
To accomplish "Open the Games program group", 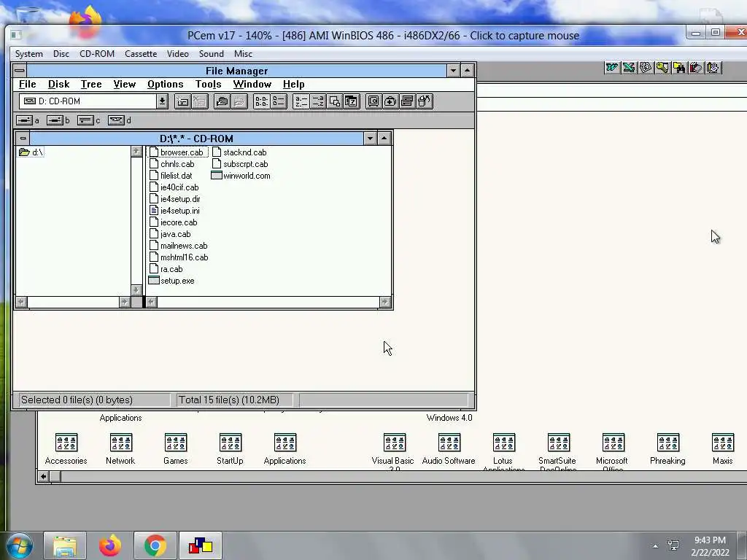I will click(176, 448).
